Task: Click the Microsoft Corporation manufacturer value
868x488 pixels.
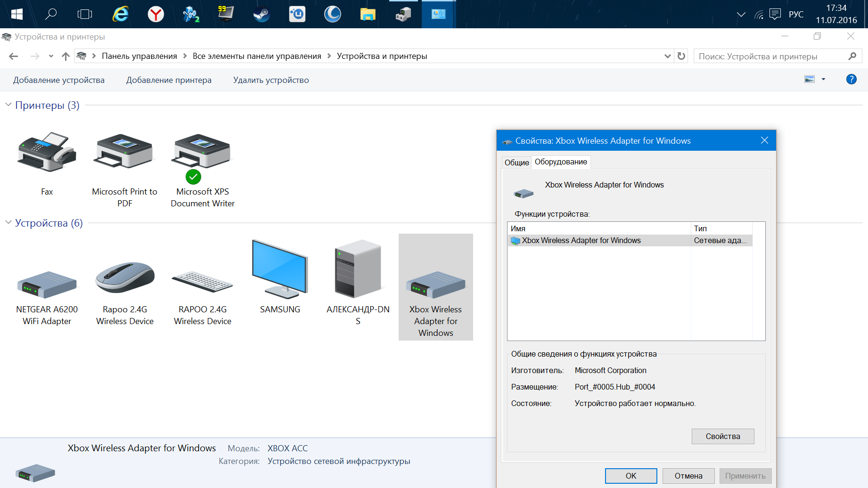Action: click(x=611, y=370)
